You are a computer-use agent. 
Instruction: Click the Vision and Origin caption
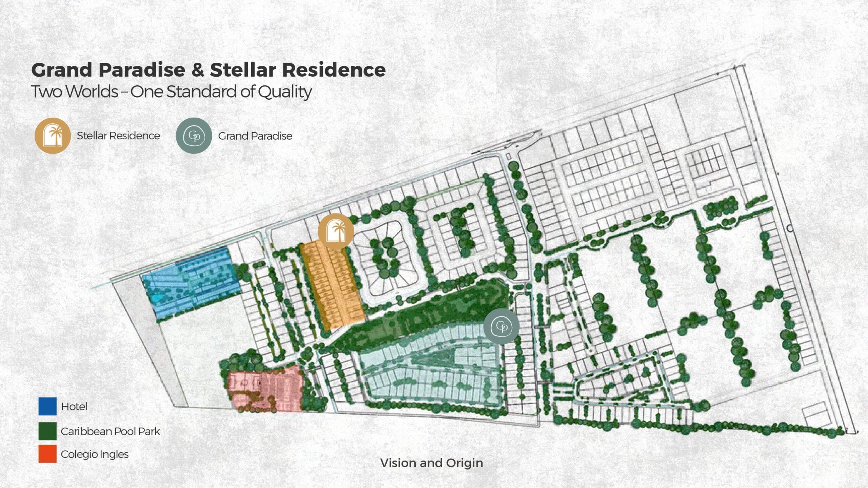(x=432, y=463)
